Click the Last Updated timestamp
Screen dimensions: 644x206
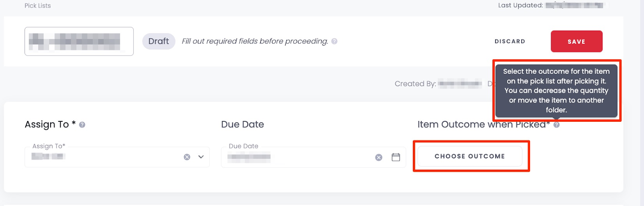(574, 5)
